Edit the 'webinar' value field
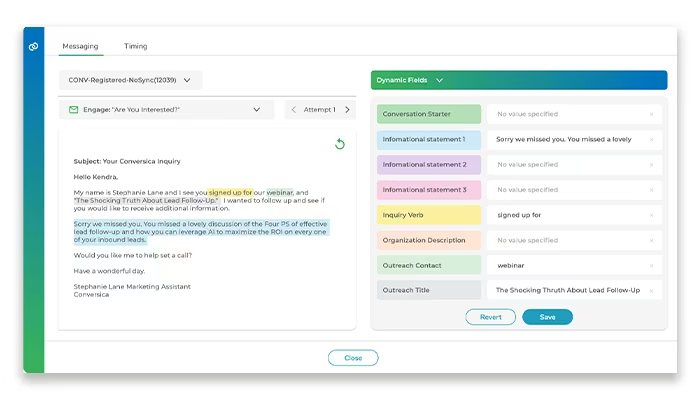Image resolution: width=700 pixels, height=400 pixels. pos(574,265)
